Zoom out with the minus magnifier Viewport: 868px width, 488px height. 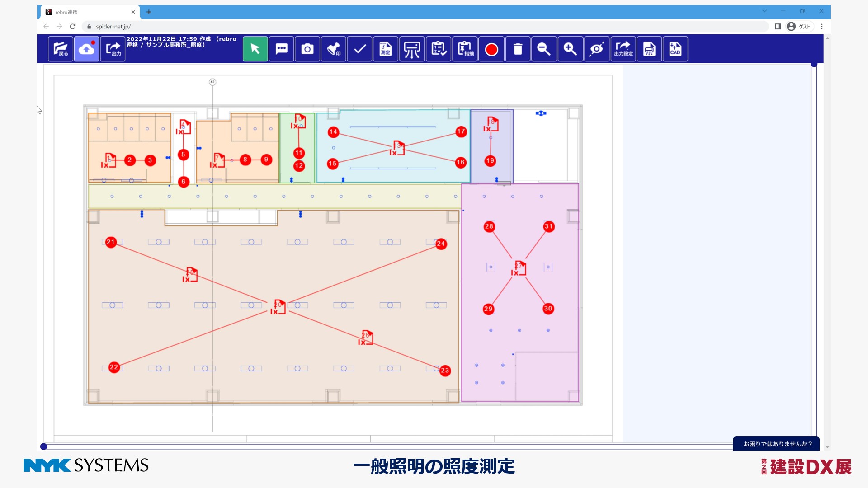pos(544,49)
